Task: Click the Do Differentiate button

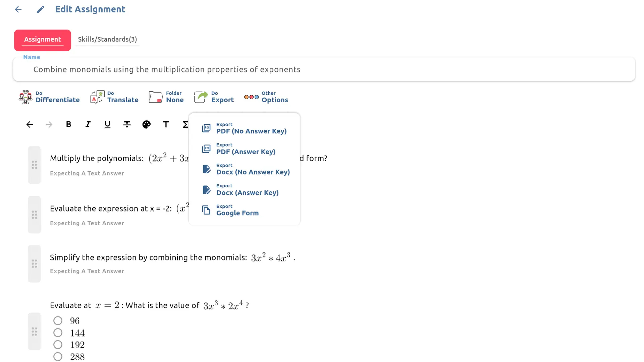Action: point(49,97)
